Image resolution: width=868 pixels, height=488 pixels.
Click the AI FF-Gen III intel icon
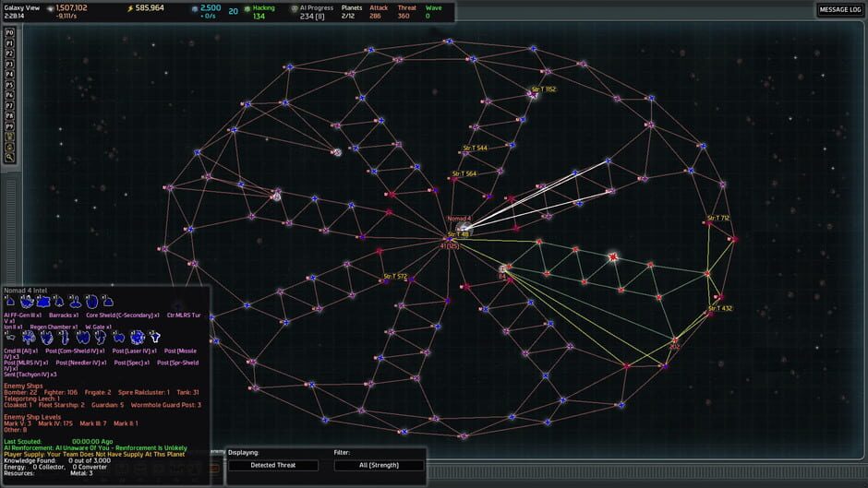tap(10, 302)
